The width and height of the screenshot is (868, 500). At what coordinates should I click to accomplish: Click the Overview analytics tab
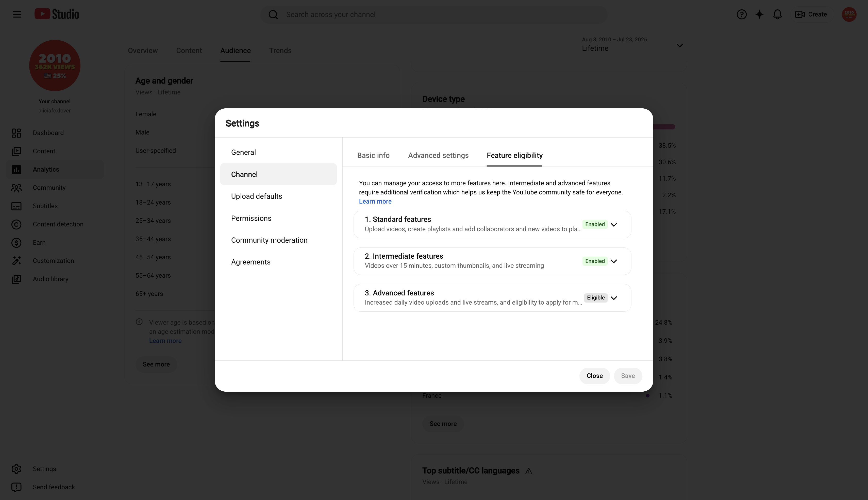point(142,51)
